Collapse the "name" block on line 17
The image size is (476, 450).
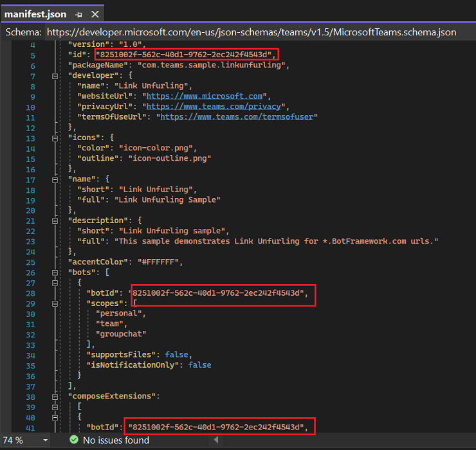coord(55,180)
